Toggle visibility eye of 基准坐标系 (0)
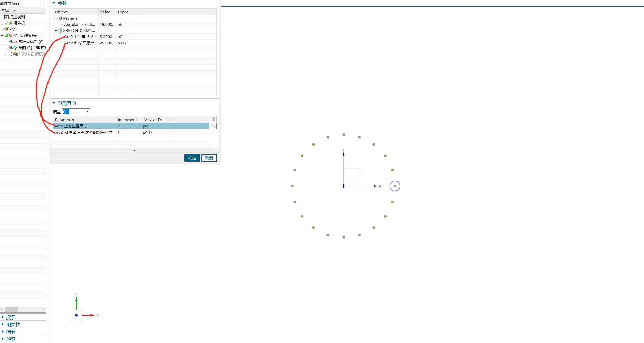This screenshot has width=644, height=343. pyautogui.click(x=11, y=42)
